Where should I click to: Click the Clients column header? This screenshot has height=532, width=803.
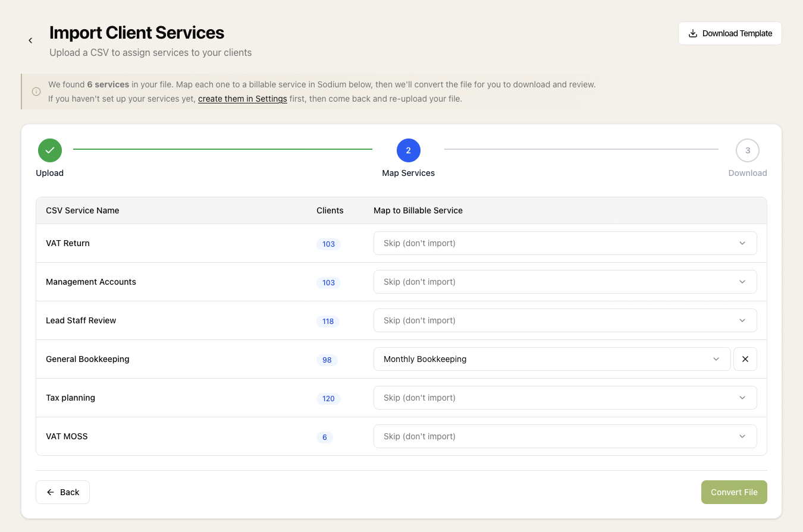click(x=330, y=210)
